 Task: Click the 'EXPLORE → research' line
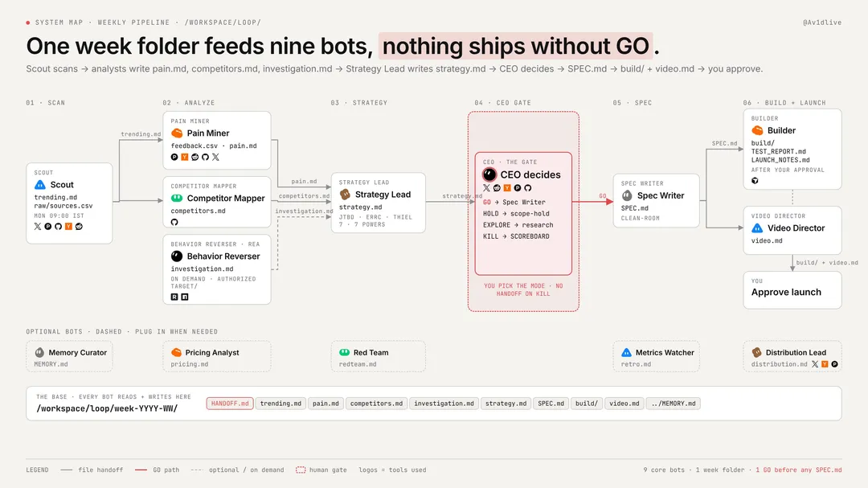[x=518, y=225]
